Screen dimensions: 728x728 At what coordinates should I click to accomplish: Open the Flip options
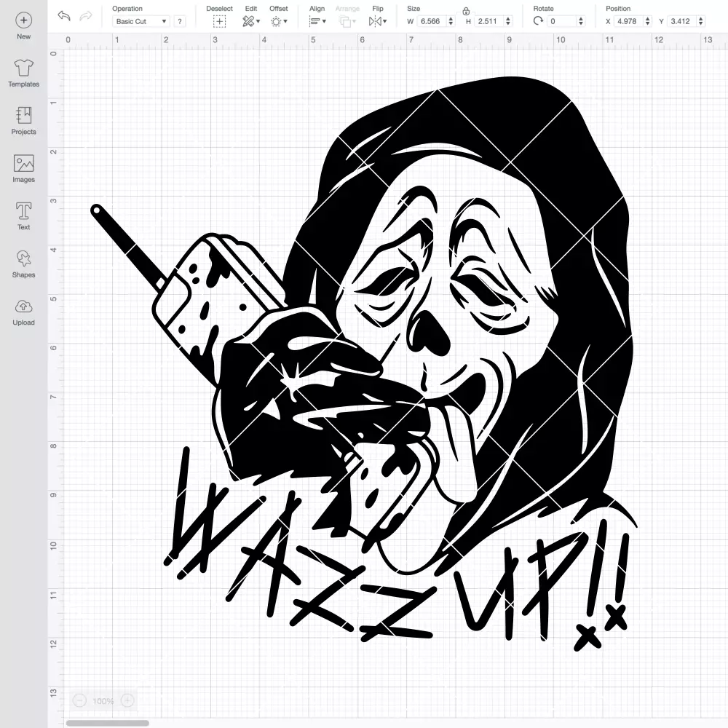[377, 21]
